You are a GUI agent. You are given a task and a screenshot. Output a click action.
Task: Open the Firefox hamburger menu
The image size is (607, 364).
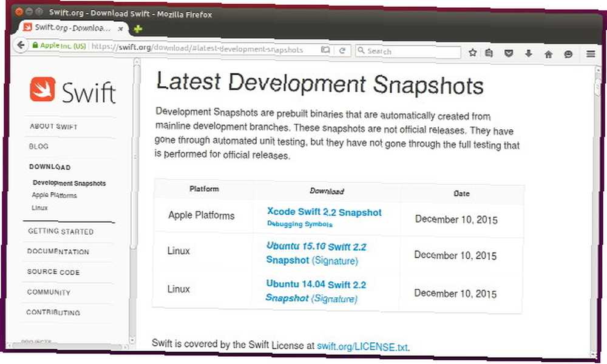[591, 54]
